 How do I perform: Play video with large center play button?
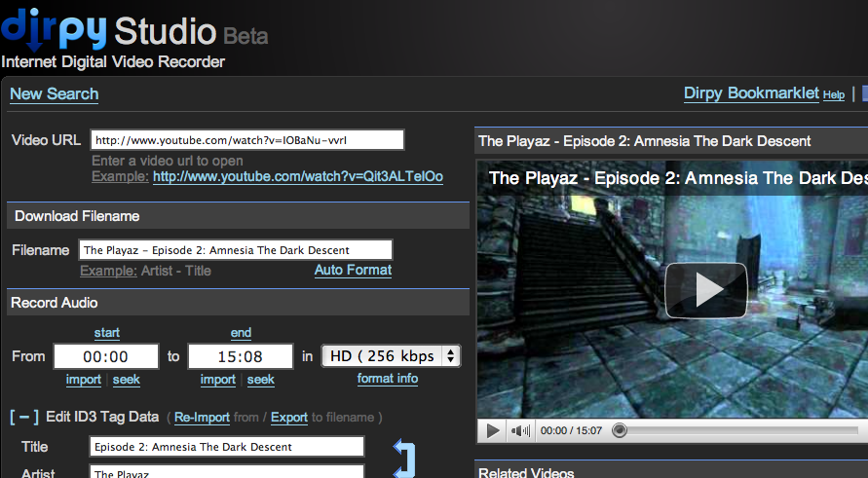coord(706,290)
